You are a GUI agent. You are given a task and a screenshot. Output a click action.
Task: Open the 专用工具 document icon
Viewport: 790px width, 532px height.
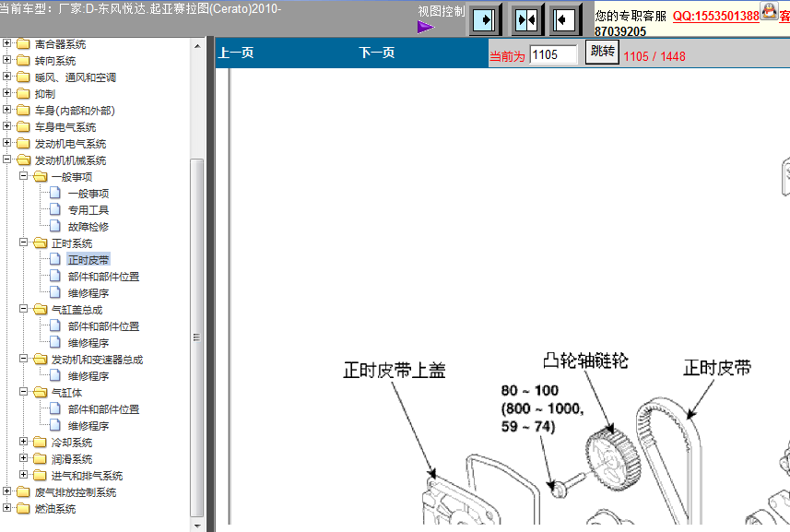(55, 210)
